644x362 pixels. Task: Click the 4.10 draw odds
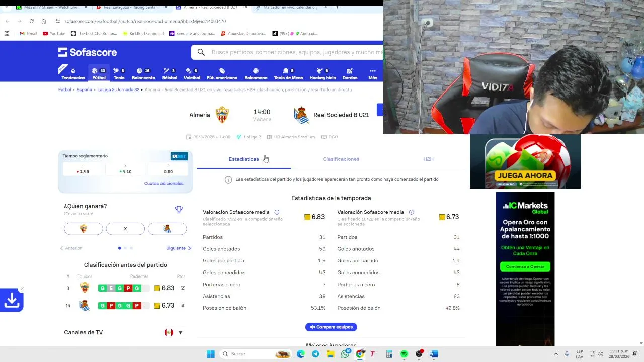(x=125, y=169)
